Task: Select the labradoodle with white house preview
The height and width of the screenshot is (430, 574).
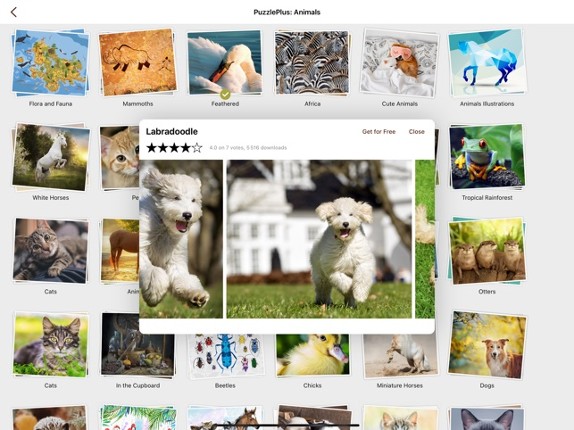Action: point(319,239)
